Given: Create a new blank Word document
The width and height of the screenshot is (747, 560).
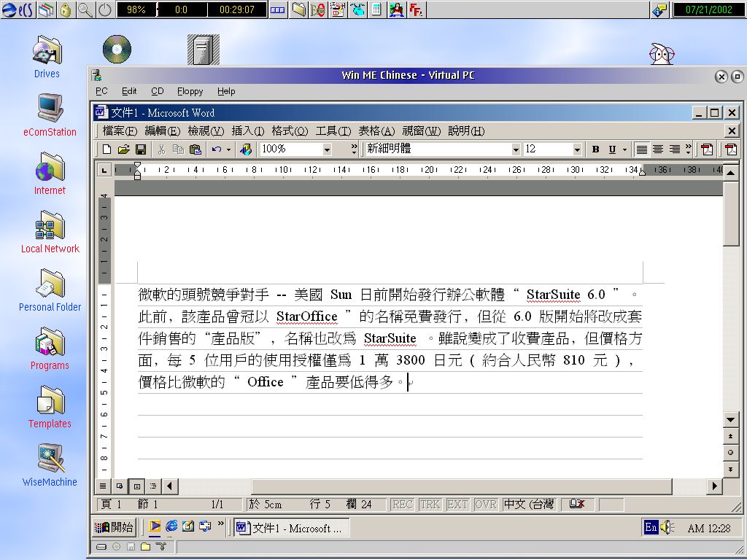Looking at the screenshot, I should point(107,149).
